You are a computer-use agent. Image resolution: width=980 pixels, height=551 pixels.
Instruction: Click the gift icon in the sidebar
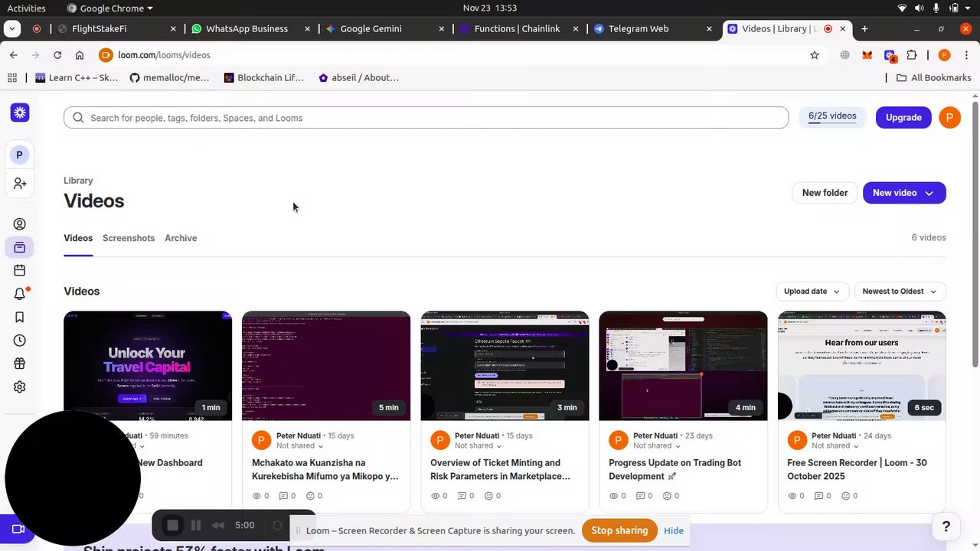[20, 364]
